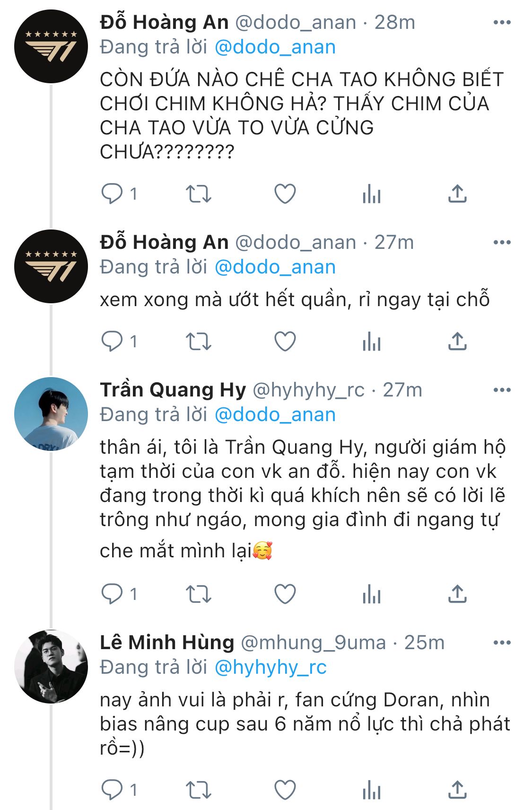Share Lê Minh Hùng's tweet

[x=457, y=790]
